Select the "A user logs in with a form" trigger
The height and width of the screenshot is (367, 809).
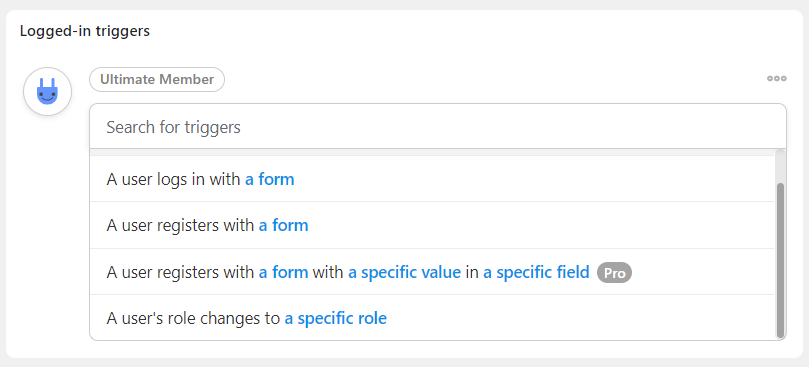coord(432,179)
